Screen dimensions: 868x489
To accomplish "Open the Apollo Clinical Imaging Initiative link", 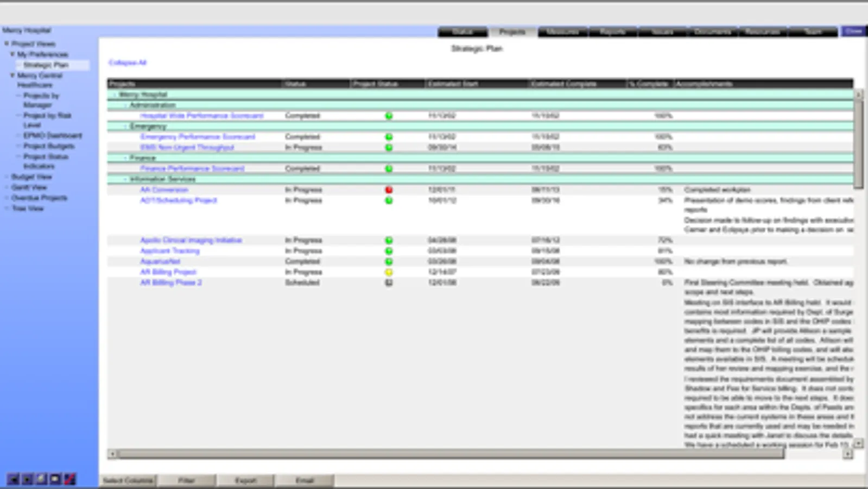I will 191,240.
